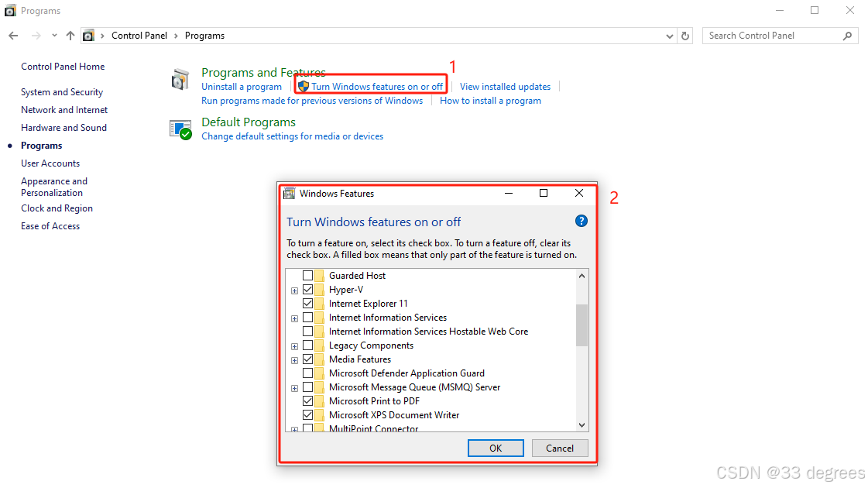Toggle Legacy Components checkbox
Screen dimensions: 868x488
coord(307,345)
